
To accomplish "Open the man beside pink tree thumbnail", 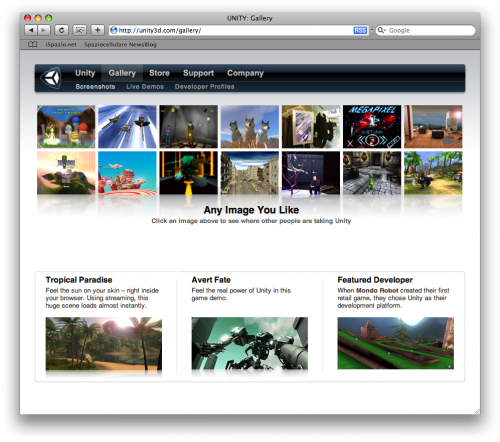I will coord(311,173).
